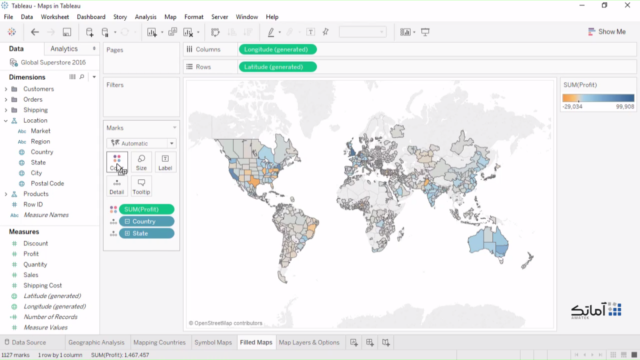Select the Region dimension field
640x360 pixels.
40,142
